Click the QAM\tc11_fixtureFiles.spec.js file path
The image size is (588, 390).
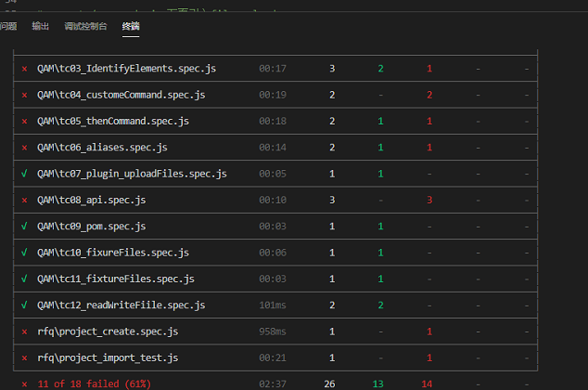115,279
